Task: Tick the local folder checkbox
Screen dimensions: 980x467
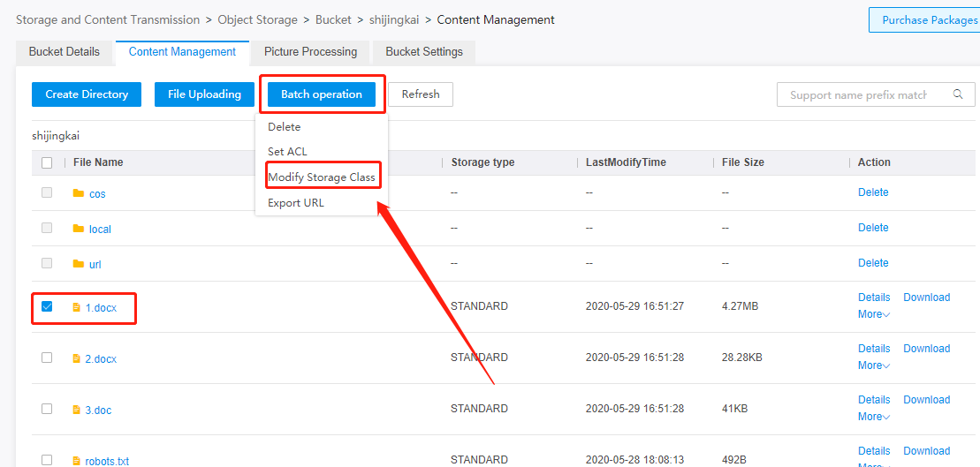Action: pos(47,228)
